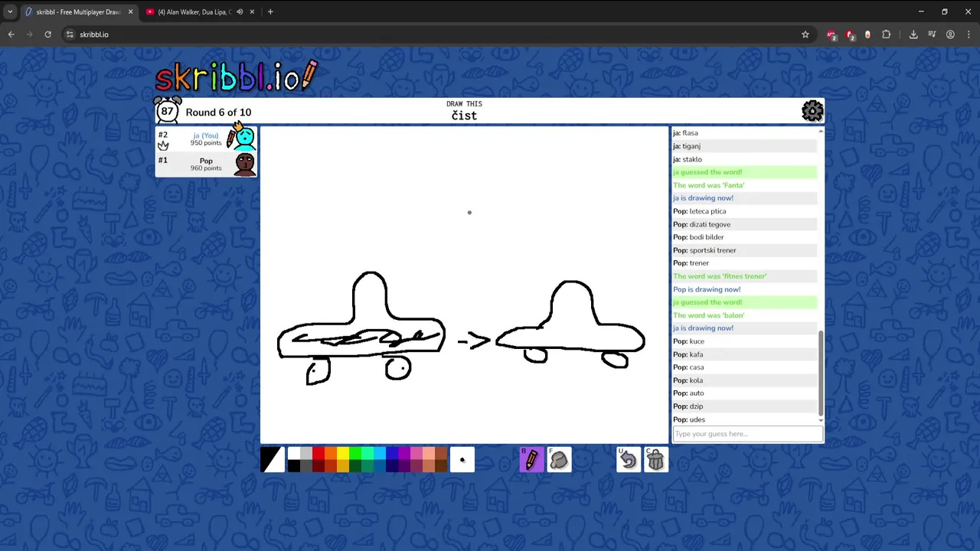Open the Chrome profile icon
The image size is (980, 551).
point(950,34)
